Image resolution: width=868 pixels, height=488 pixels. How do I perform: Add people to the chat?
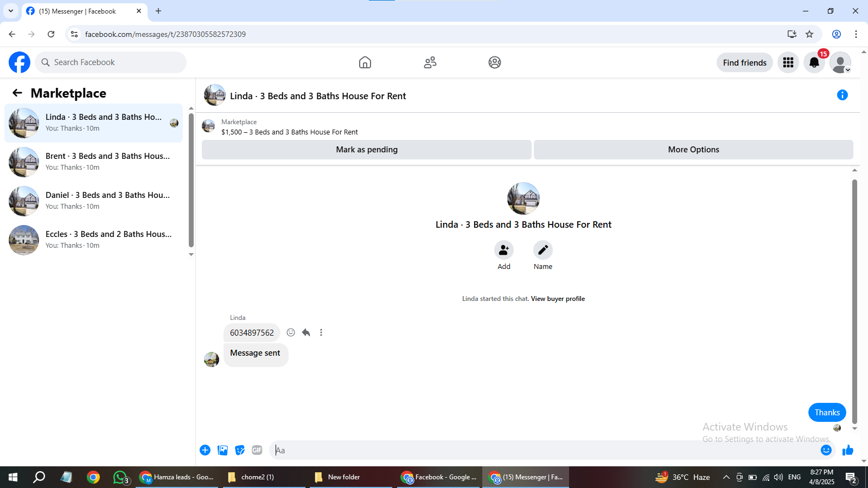(504, 250)
